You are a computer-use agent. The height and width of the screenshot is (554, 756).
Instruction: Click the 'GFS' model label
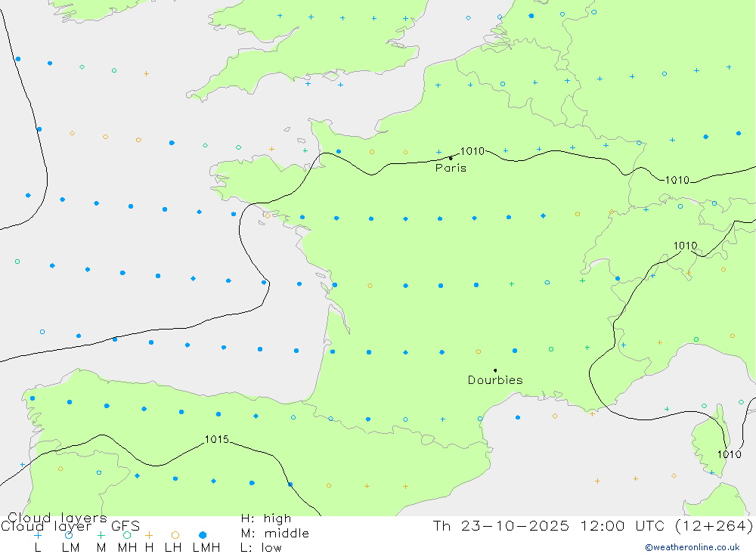coord(125,526)
